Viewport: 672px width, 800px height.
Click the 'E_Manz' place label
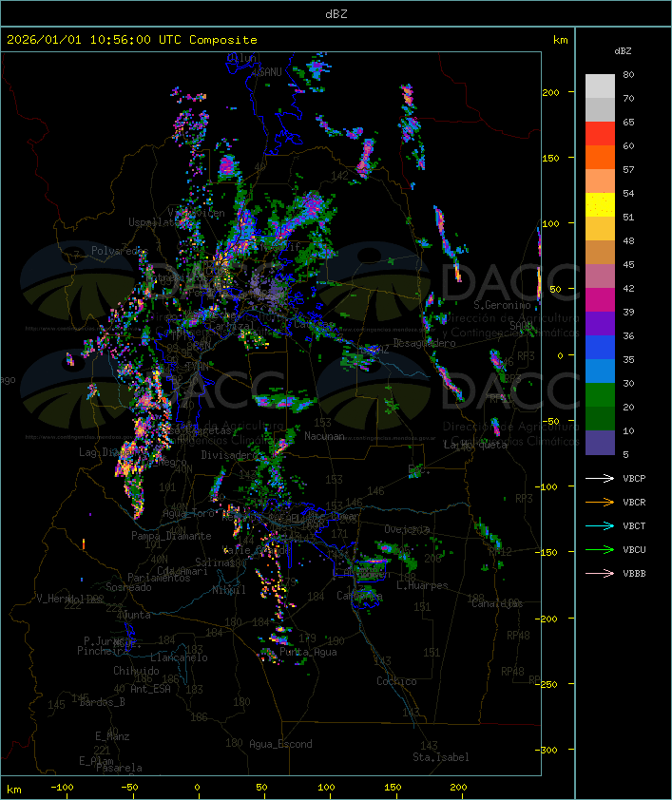coord(112,736)
